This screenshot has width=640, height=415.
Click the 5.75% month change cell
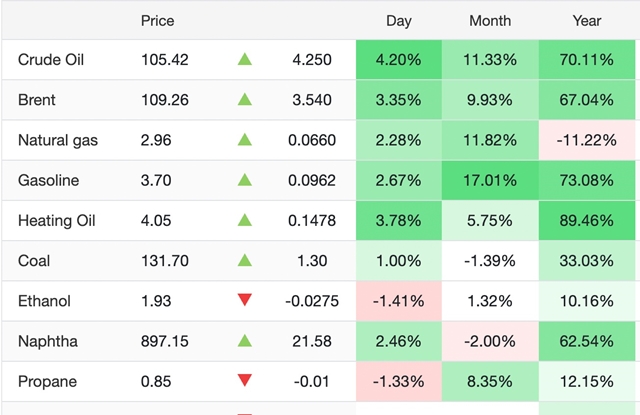coord(490,220)
